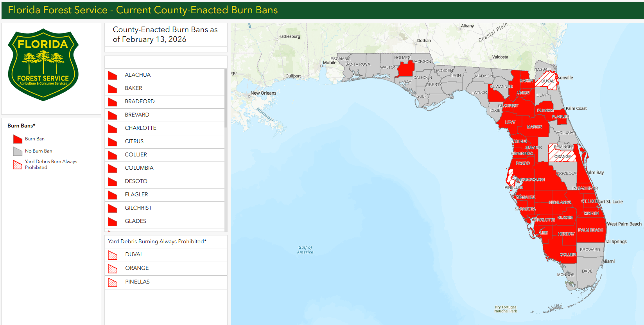
Task: Click the hatched icon next to ORANGE
Action: pyautogui.click(x=113, y=269)
